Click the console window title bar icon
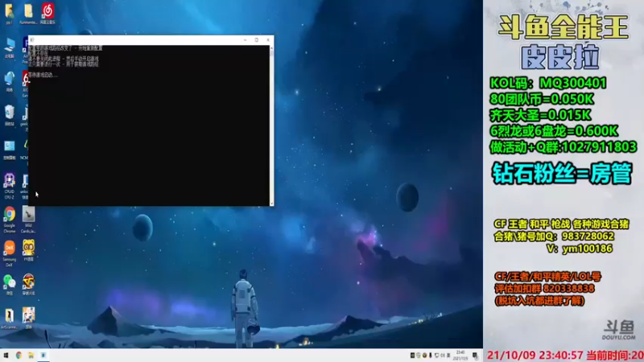 (x=31, y=40)
